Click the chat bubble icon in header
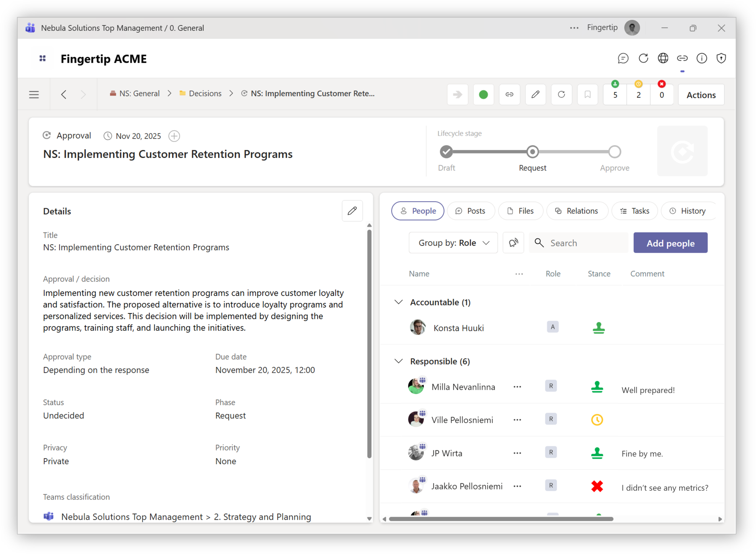The image size is (756, 554). pos(623,58)
